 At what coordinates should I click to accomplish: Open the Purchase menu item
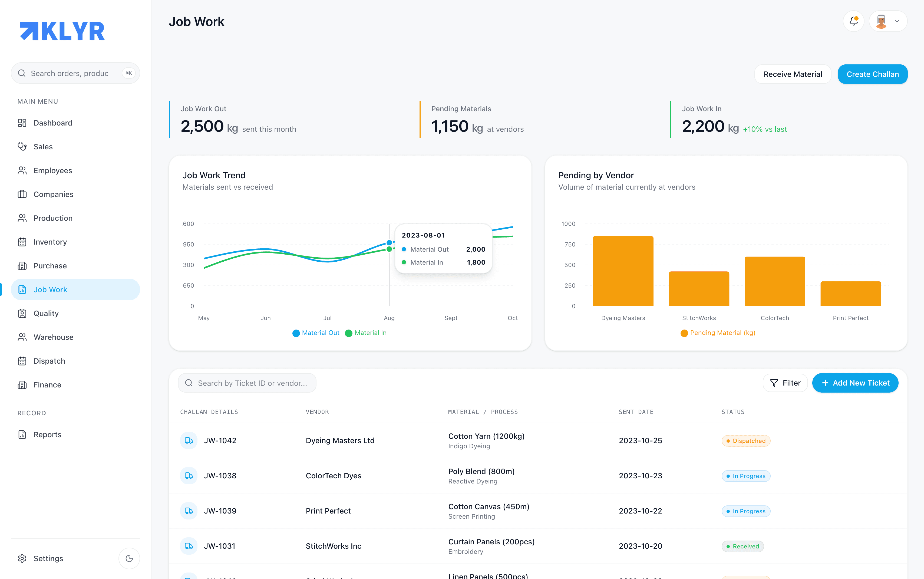[75, 266]
